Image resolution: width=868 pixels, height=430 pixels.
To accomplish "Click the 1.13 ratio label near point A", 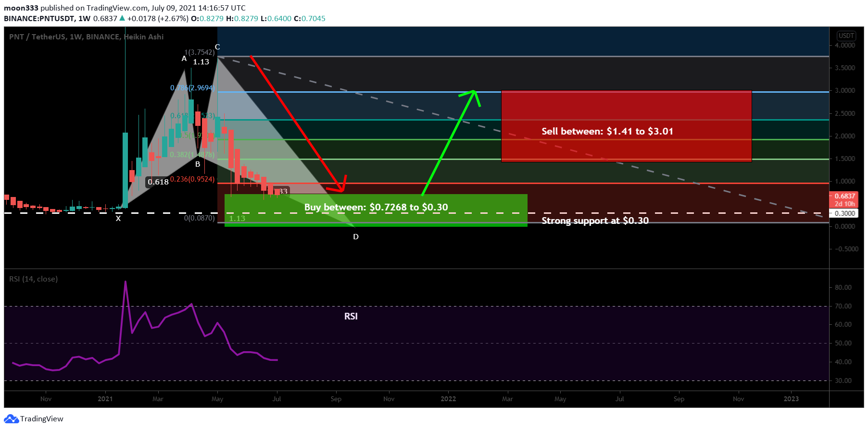I will click(201, 62).
